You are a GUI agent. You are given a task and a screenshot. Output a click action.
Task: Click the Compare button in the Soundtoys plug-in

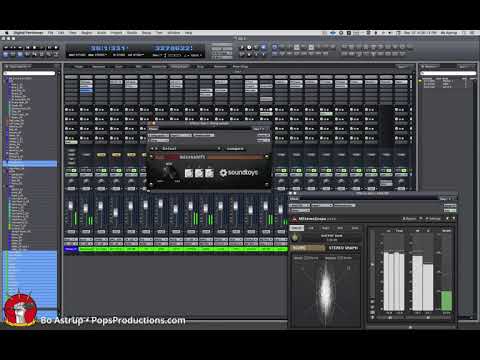click(235, 149)
